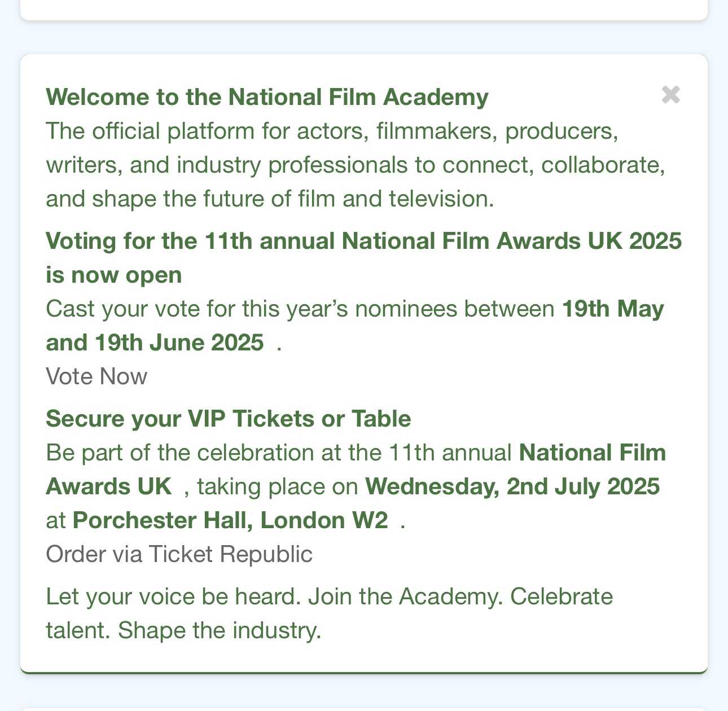
Task: Click the official platform description paragraph
Action: (356, 165)
